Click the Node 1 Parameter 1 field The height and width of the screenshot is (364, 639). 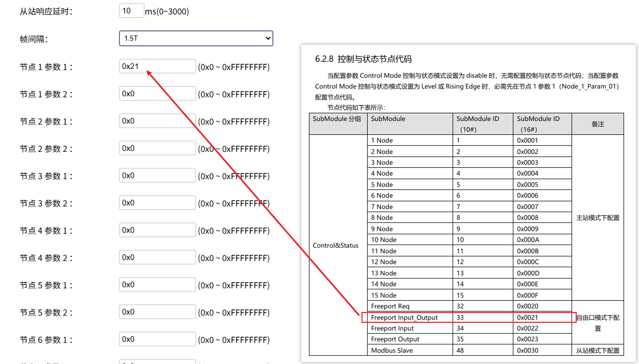[157, 66]
